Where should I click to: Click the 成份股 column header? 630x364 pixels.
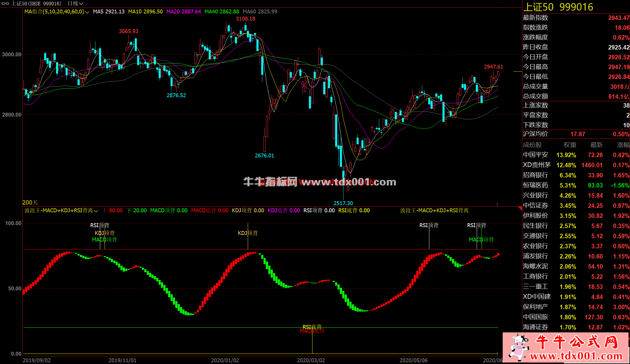tap(532, 145)
